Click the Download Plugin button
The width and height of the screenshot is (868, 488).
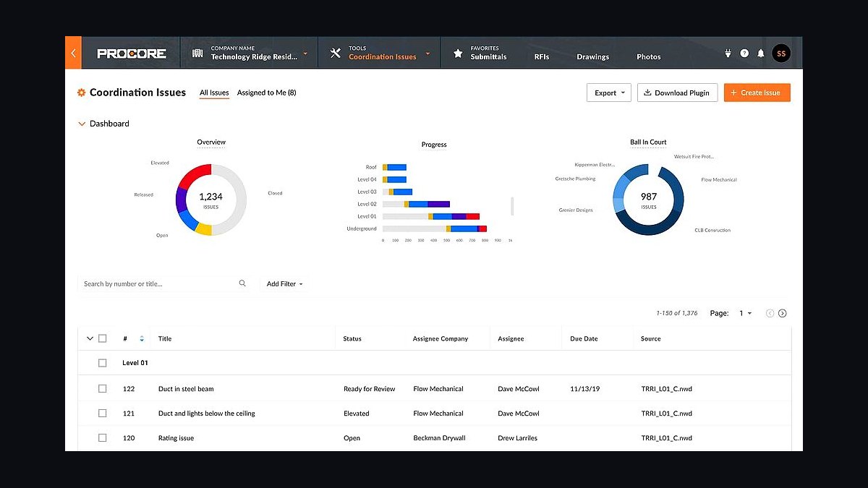tap(678, 93)
